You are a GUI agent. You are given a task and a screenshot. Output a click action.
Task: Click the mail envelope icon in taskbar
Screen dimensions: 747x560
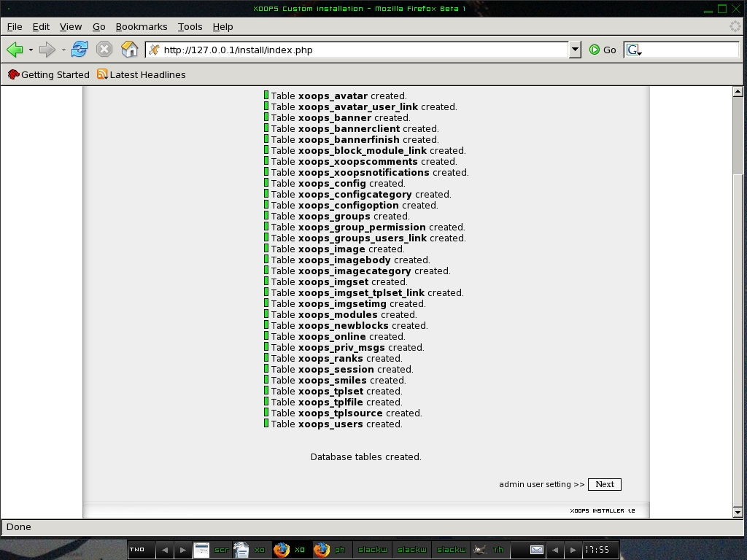click(x=536, y=550)
